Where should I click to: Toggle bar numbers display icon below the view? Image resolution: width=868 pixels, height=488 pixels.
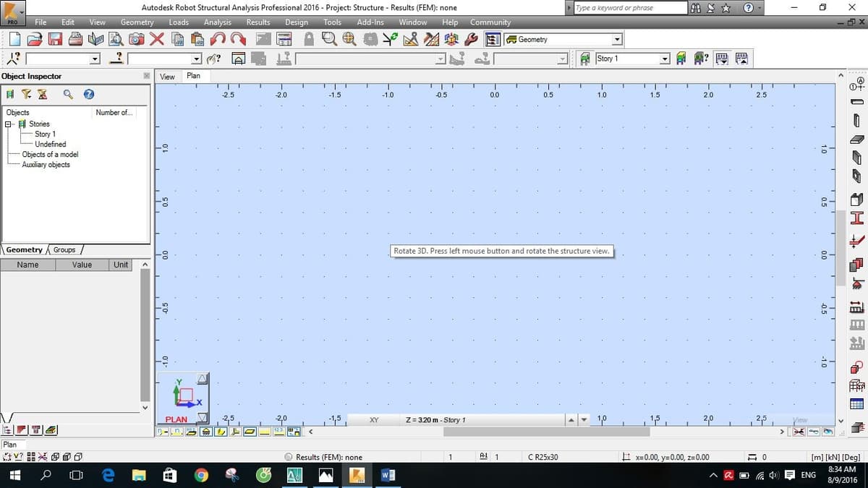176,432
